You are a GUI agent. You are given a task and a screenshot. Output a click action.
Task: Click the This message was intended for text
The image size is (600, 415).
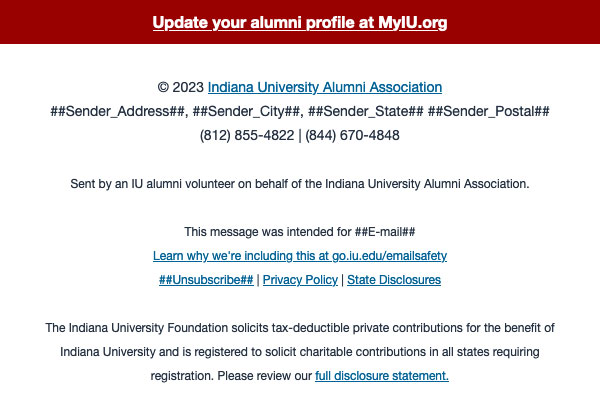coord(267,232)
